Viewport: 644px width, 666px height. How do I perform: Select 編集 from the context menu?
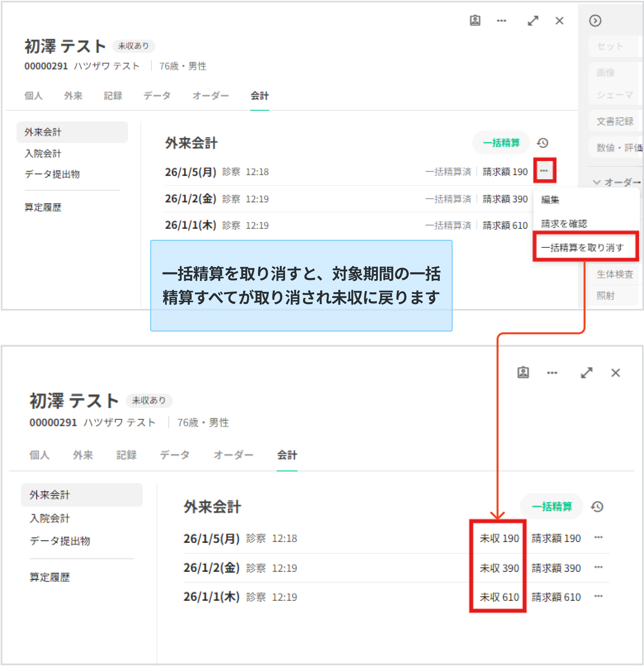(x=550, y=200)
